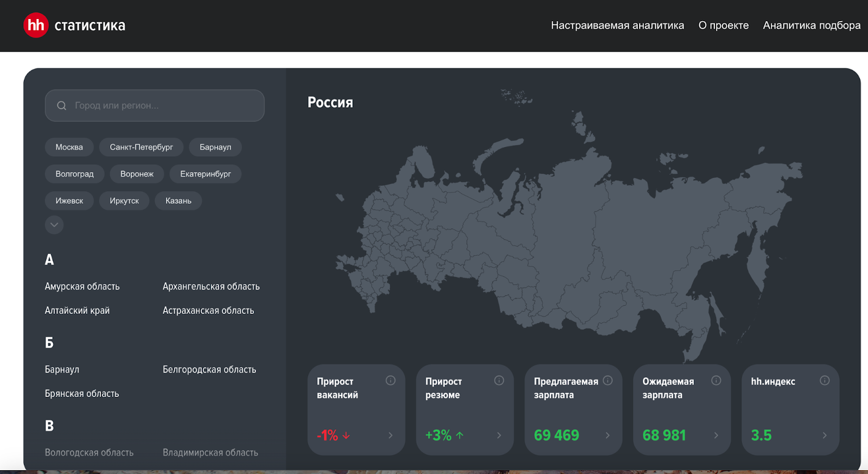Expand Прирост резюме card with arrow

coord(499,435)
